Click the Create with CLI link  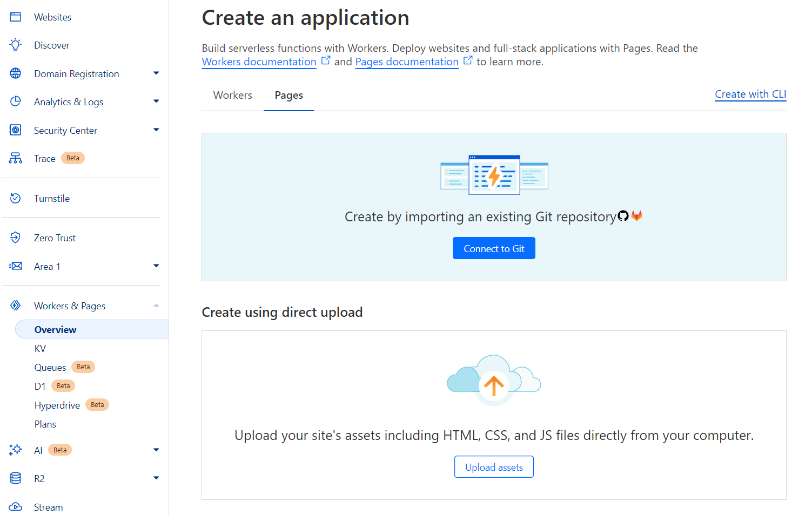(x=750, y=94)
